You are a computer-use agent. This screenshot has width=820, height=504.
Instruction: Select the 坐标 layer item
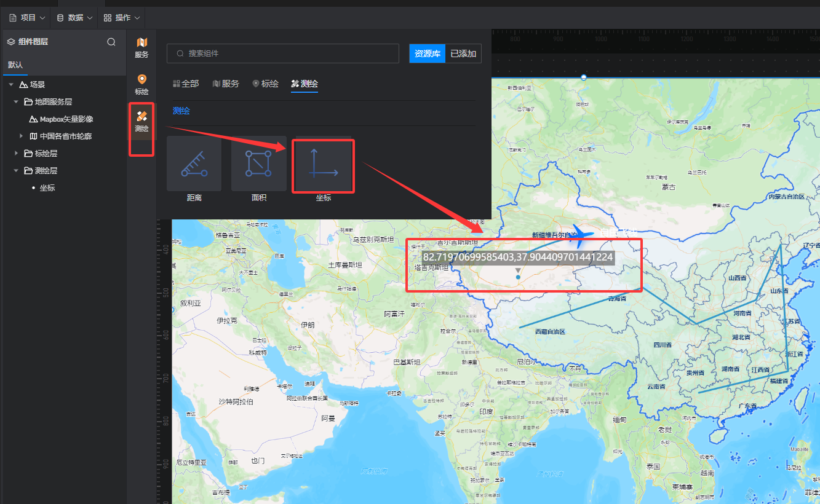47,187
